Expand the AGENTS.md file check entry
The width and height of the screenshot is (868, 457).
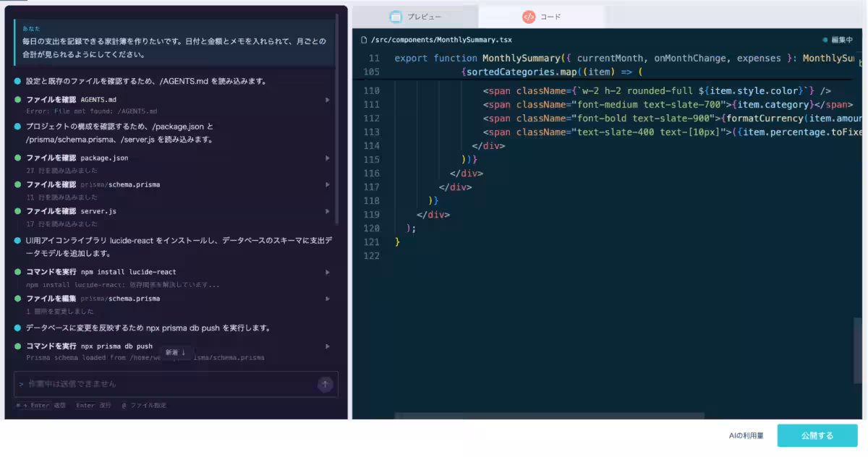point(328,100)
